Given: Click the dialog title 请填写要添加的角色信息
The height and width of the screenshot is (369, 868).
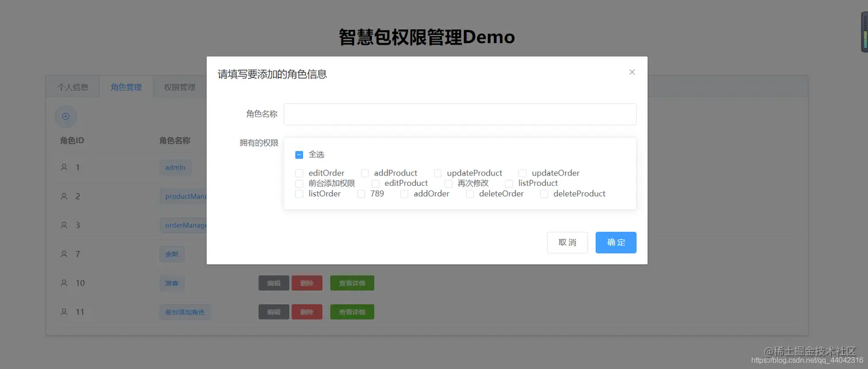Looking at the screenshot, I should click(272, 74).
